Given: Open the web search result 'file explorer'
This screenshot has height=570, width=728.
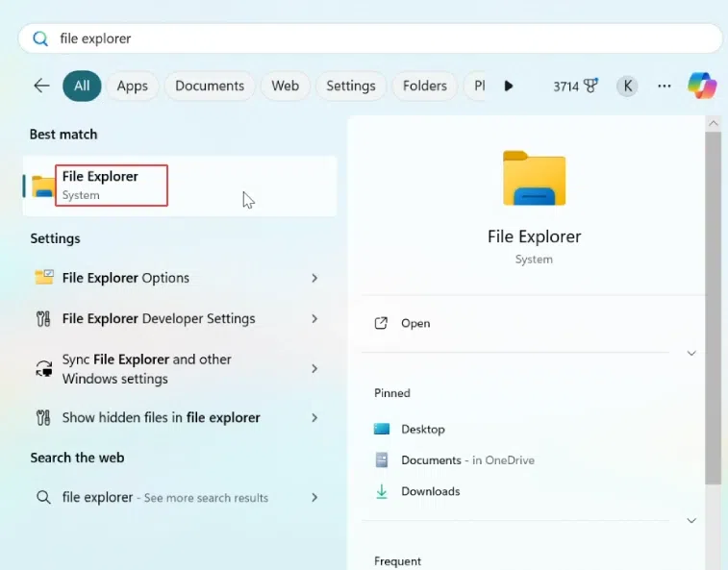Looking at the screenshot, I should coord(178,498).
